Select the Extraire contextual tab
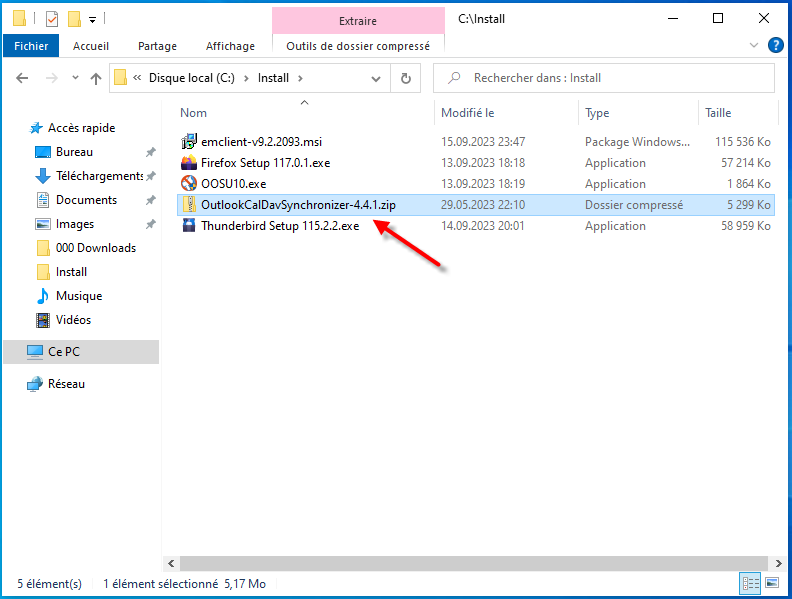Viewport: 792px width, 599px height. coord(358,21)
